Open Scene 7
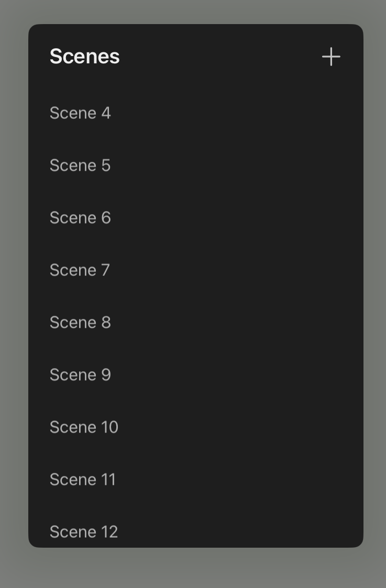Screen dimensions: 386x588 point(79,270)
